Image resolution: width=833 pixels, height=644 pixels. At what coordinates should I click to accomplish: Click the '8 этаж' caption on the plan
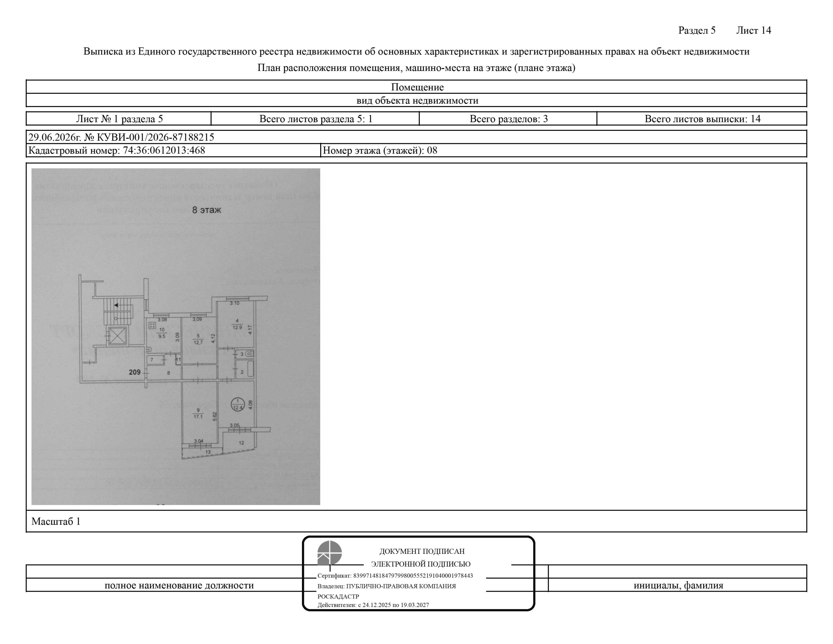click(x=206, y=210)
